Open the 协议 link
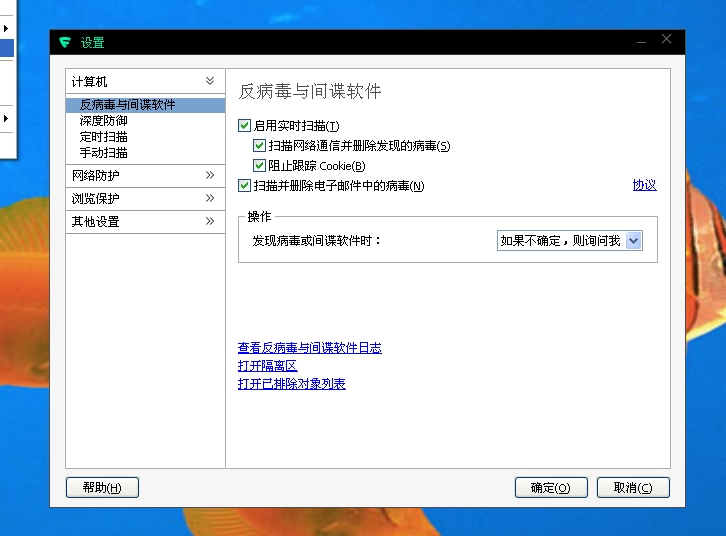 (x=644, y=185)
